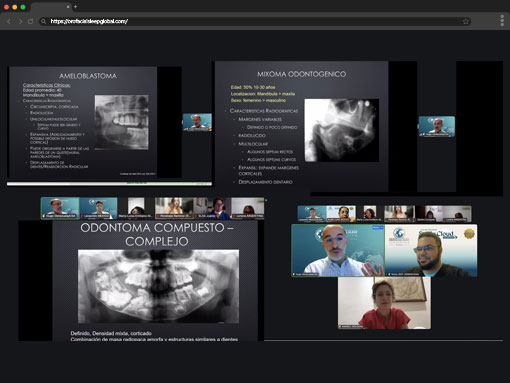The width and height of the screenshot is (510, 383).
Task: Bookmark the page with the star icon
Action: point(466,21)
